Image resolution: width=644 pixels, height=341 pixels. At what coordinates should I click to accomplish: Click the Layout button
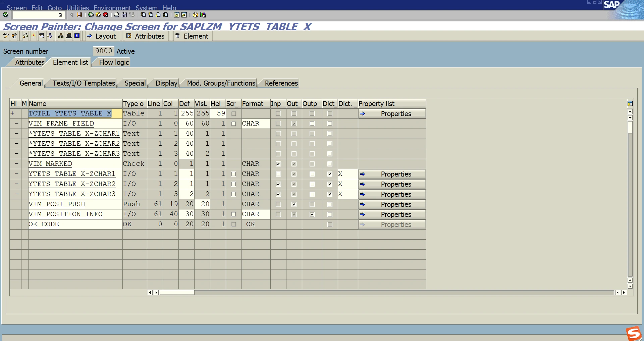click(x=101, y=36)
